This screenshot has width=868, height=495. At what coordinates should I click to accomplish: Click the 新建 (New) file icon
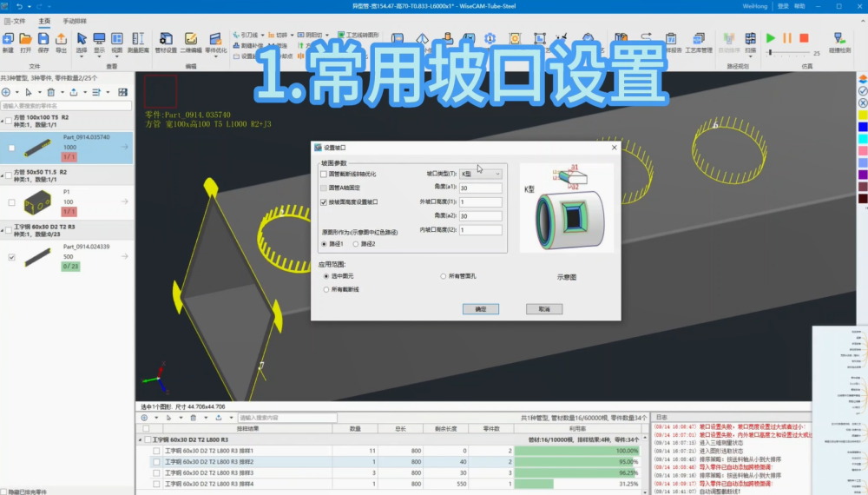[8, 40]
